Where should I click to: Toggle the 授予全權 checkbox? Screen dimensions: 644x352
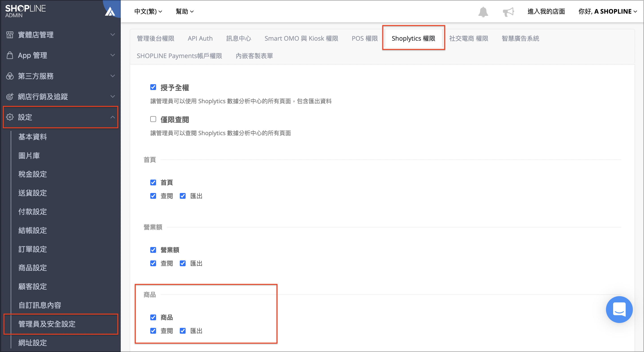click(x=153, y=87)
